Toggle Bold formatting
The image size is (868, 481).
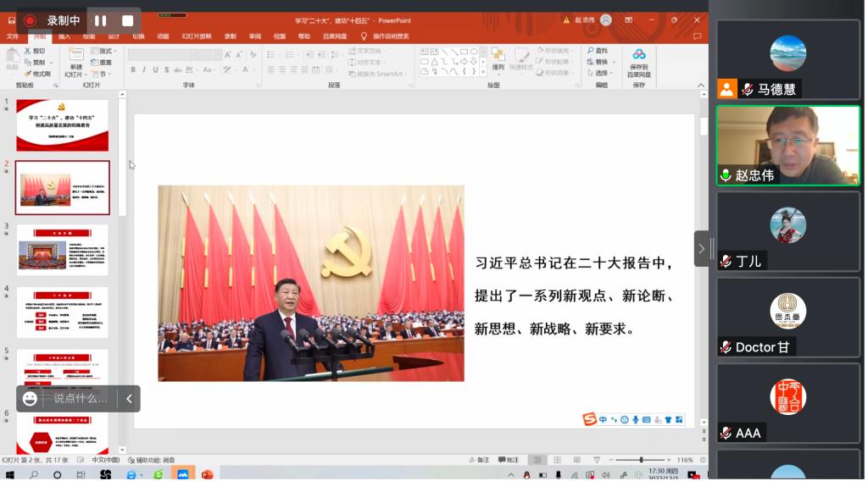[133, 69]
